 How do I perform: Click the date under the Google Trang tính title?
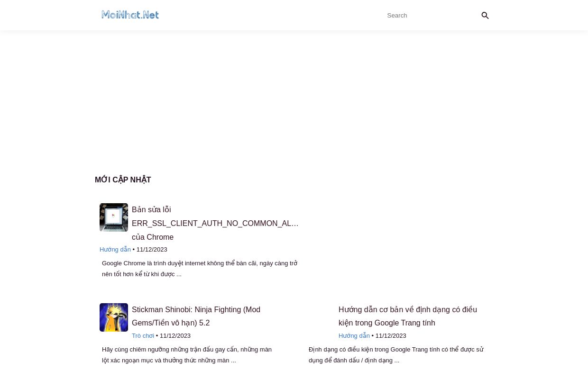pyautogui.click(x=391, y=336)
